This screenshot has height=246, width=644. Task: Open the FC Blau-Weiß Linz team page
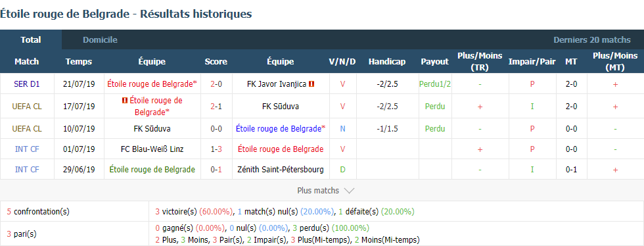point(152,149)
